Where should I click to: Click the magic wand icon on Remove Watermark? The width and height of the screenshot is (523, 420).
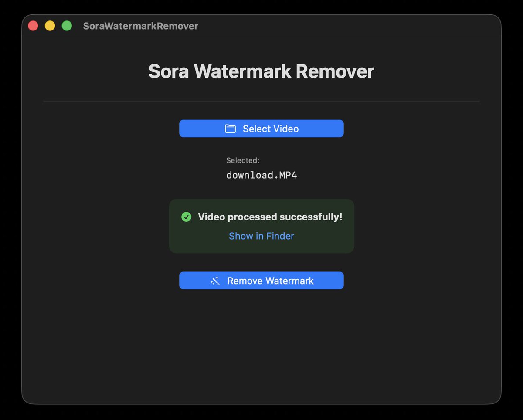tap(215, 281)
